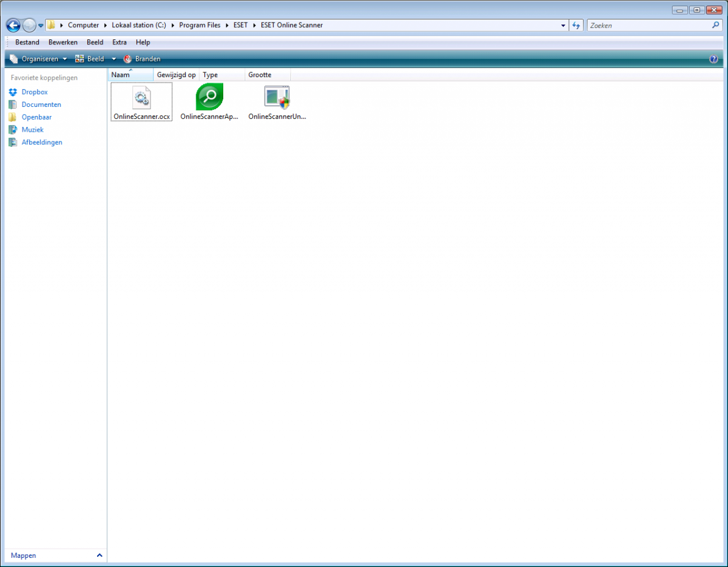Screen dimensions: 728x567
Task: Click the folder icon in the address bar
Action: click(x=52, y=25)
